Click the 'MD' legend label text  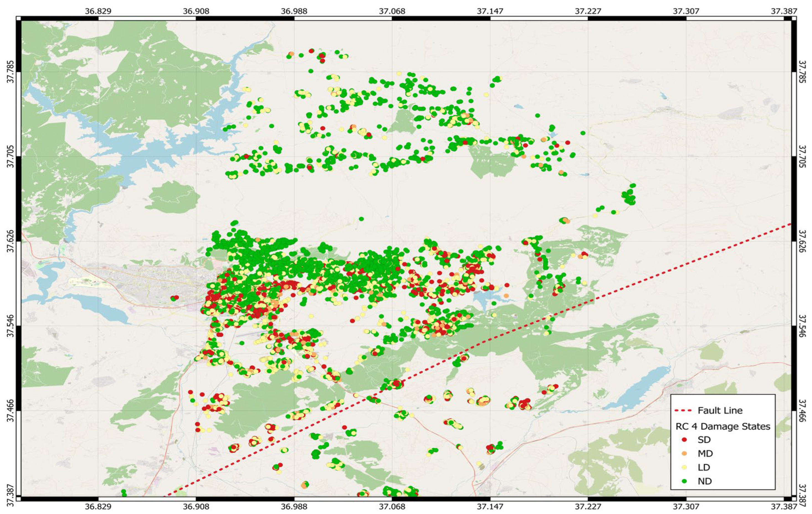pyautogui.click(x=705, y=453)
